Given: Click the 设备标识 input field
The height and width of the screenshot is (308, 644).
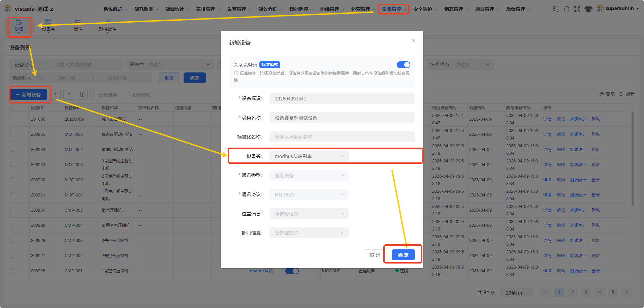Looking at the screenshot, I should point(342,98).
